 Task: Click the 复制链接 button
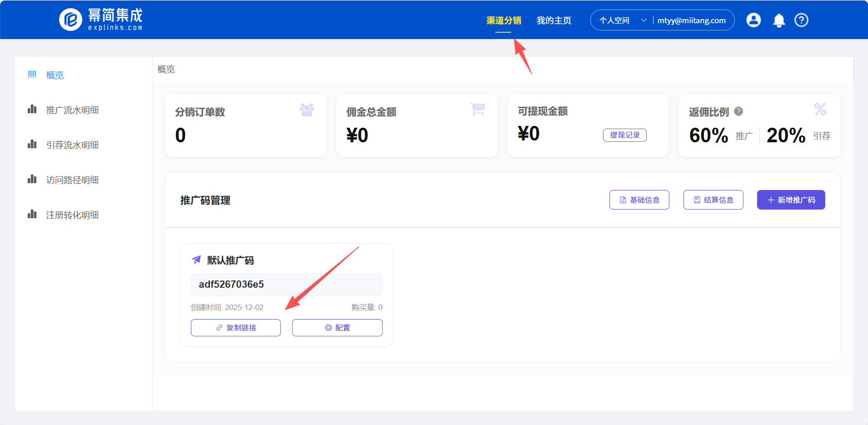[235, 327]
